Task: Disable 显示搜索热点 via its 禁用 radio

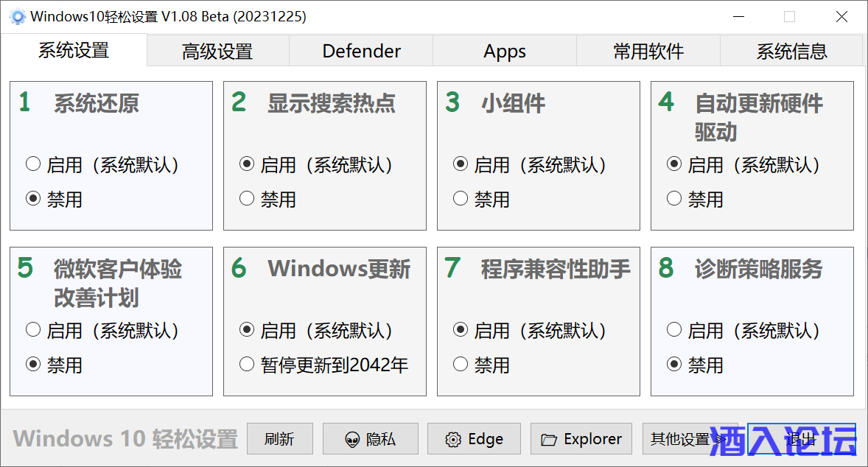Action: pos(247,198)
